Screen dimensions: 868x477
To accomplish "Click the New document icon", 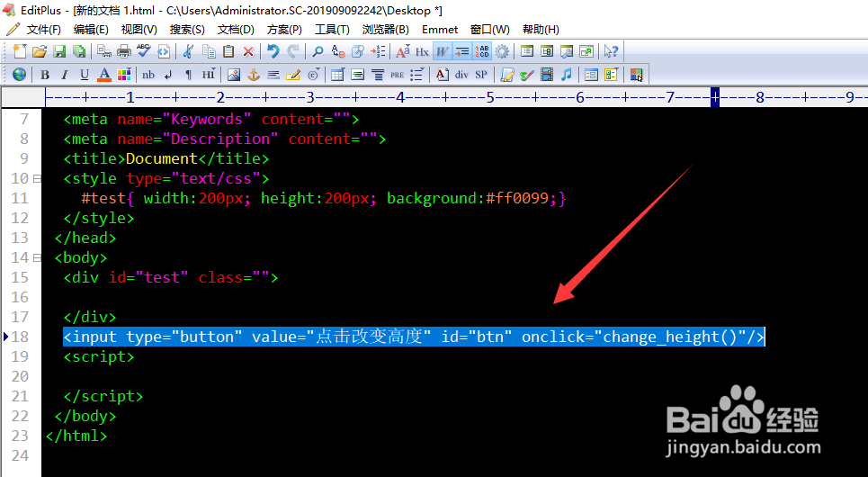I will point(20,51).
